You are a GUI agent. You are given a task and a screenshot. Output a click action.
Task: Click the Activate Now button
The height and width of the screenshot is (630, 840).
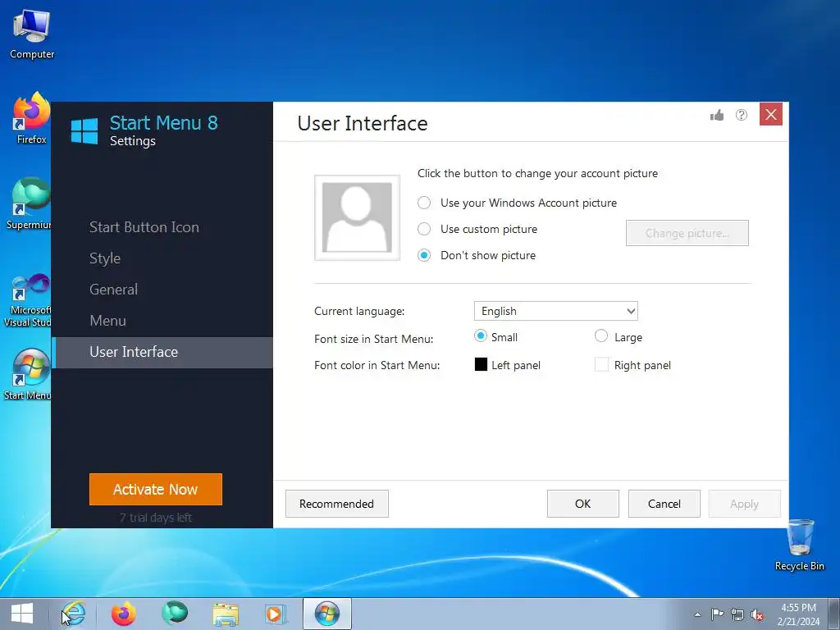(156, 489)
